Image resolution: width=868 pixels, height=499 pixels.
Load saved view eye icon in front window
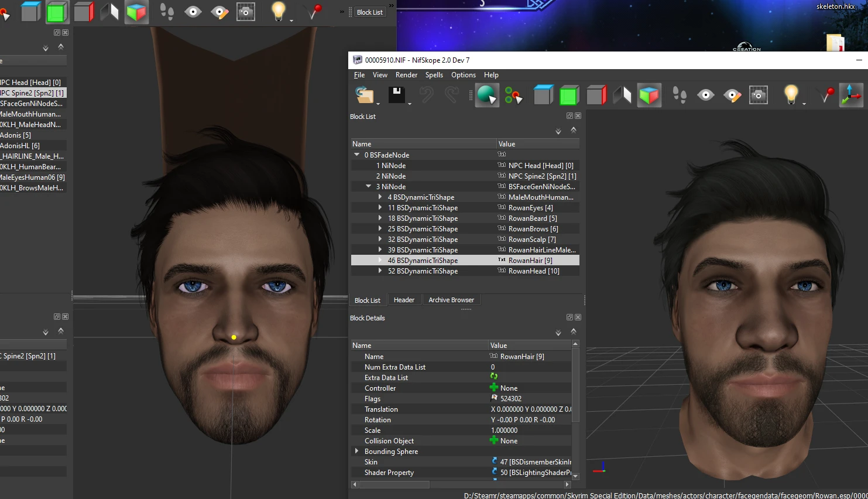pos(706,95)
